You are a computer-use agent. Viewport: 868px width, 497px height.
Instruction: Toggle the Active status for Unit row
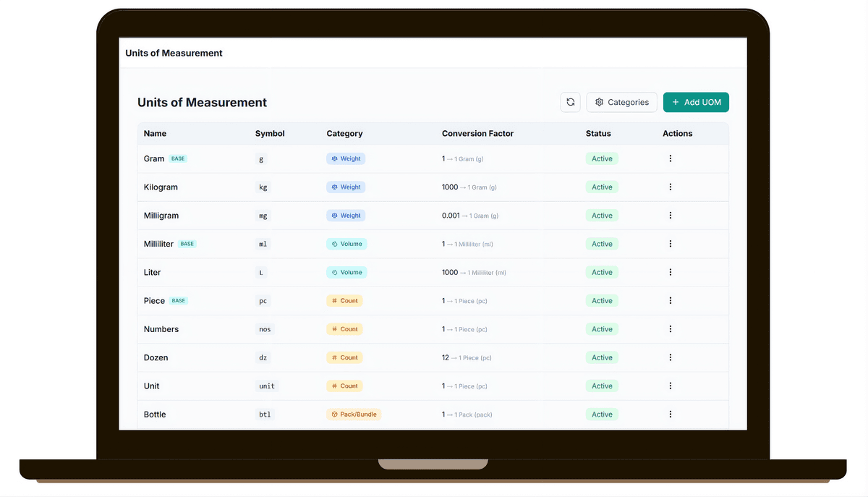coord(602,386)
